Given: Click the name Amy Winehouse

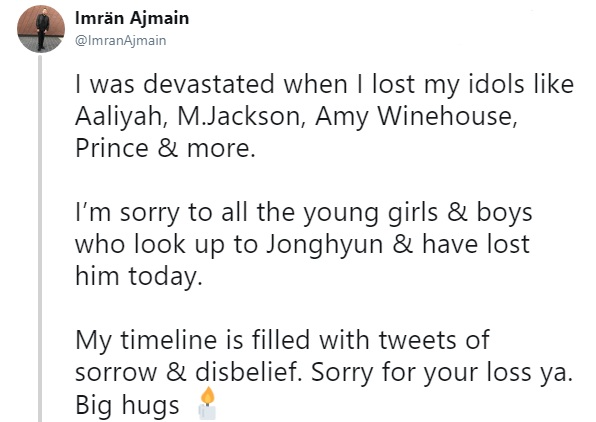Looking at the screenshot, I should click(415, 117).
